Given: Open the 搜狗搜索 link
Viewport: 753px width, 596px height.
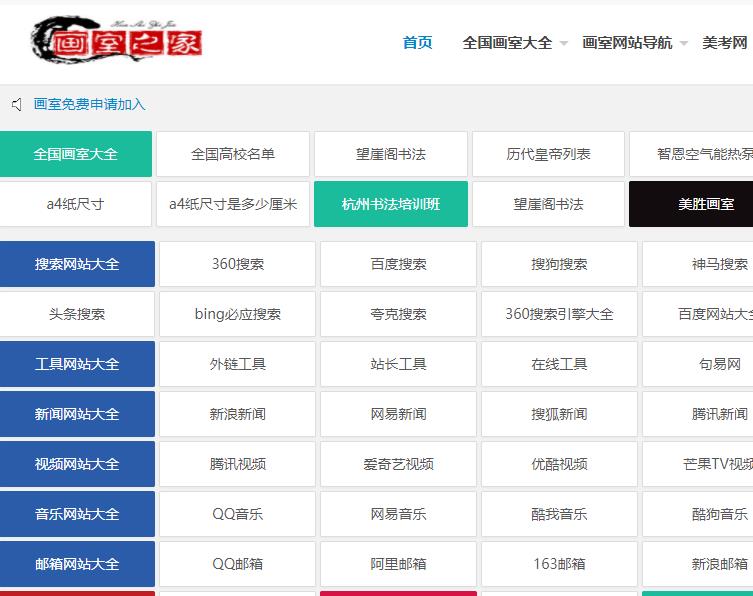Looking at the screenshot, I should click(x=559, y=264).
